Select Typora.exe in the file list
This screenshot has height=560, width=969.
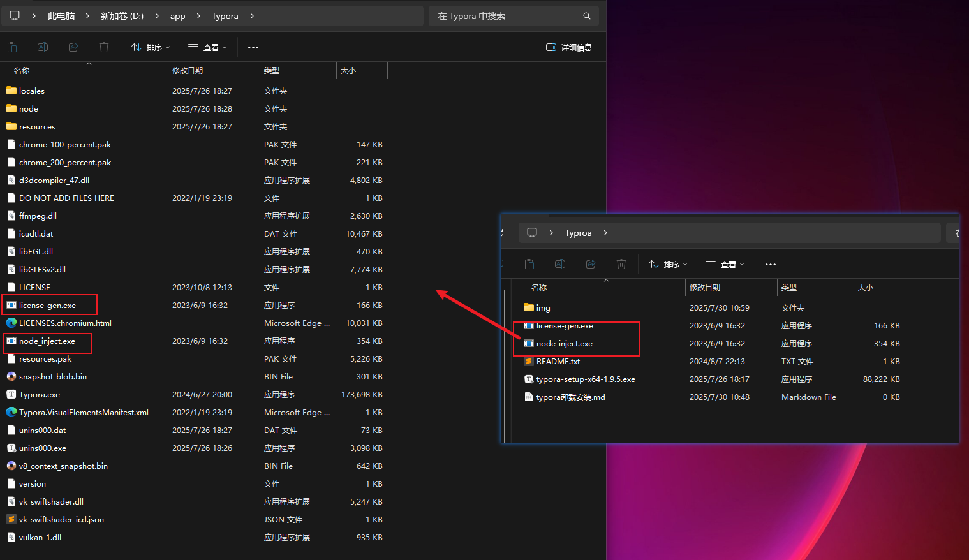(40, 395)
